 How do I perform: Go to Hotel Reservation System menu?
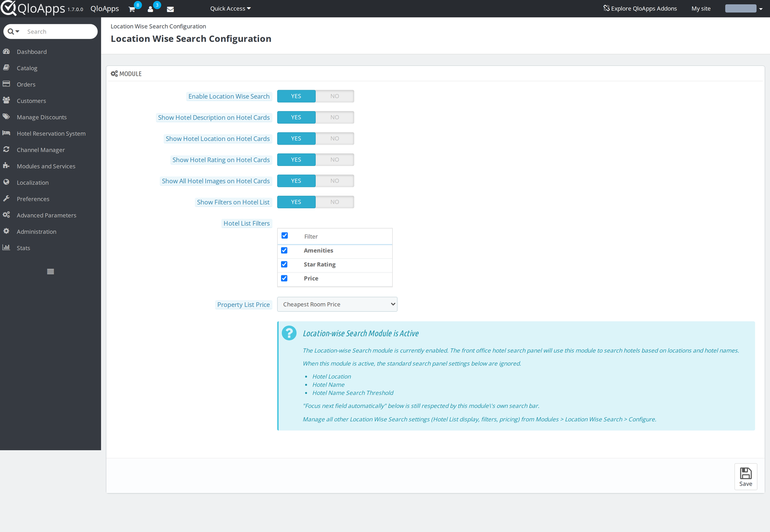(x=51, y=134)
